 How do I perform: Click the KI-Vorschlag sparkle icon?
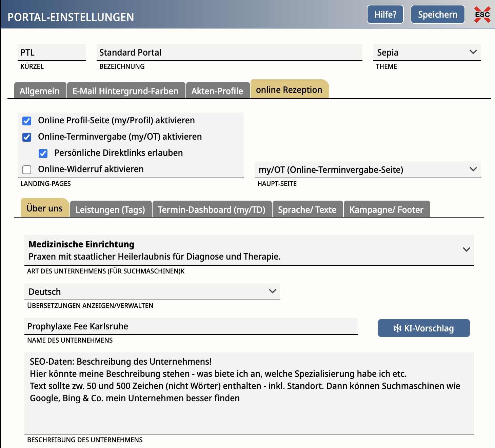pyautogui.click(x=397, y=328)
